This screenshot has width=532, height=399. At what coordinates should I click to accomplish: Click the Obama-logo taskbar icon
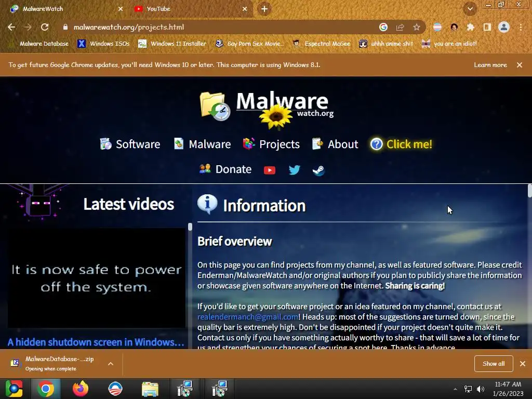click(x=115, y=389)
